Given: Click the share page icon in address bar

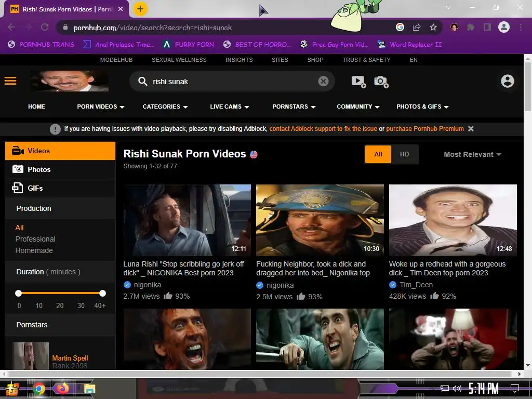Looking at the screenshot, I should [x=417, y=27].
